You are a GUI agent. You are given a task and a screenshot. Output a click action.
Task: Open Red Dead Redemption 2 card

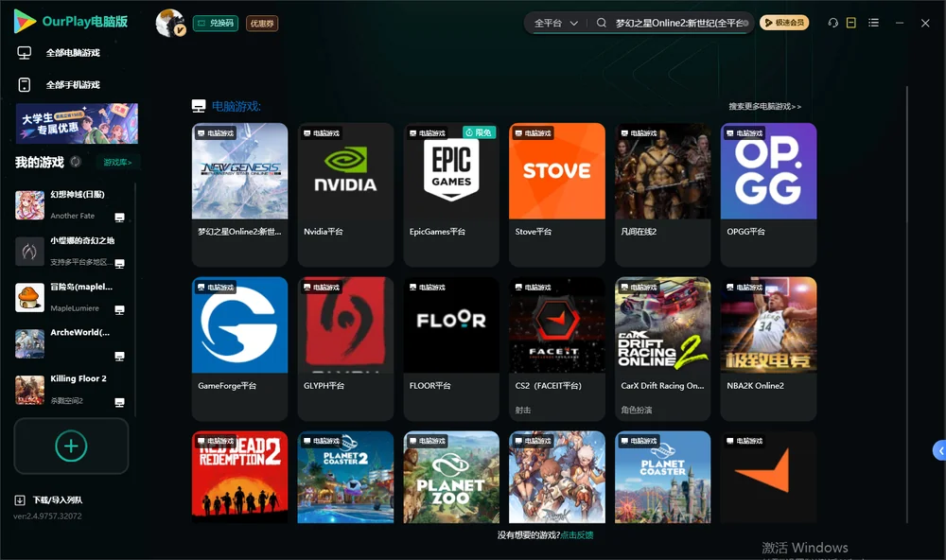coord(239,477)
